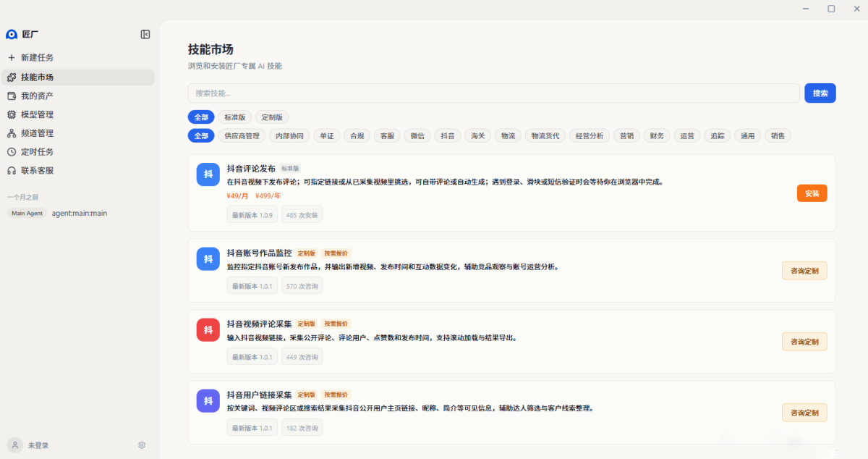Click the puzzle icon beside 技能市场
The width and height of the screenshot is (868, 459).
pyautogui.click(x=12, y=77)
